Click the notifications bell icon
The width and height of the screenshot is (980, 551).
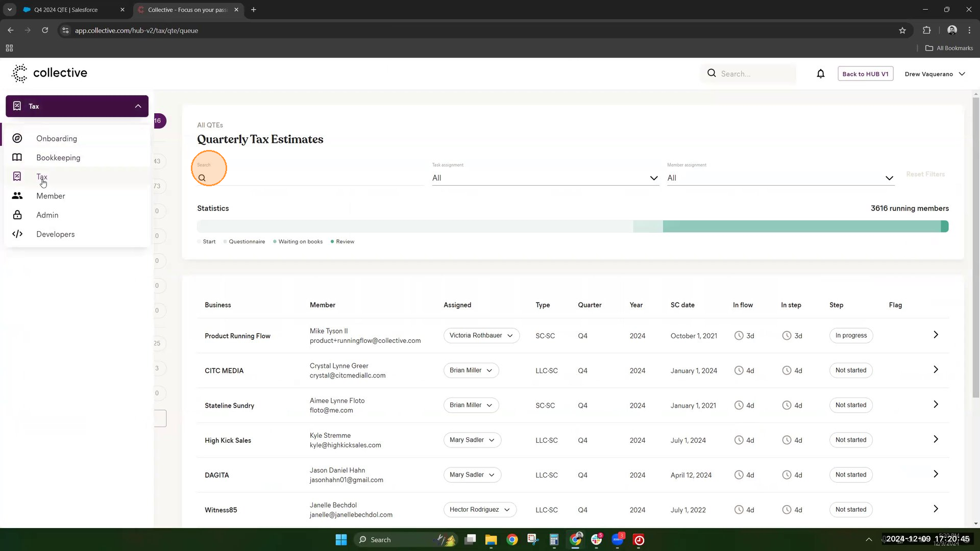(x=820, y=74)
